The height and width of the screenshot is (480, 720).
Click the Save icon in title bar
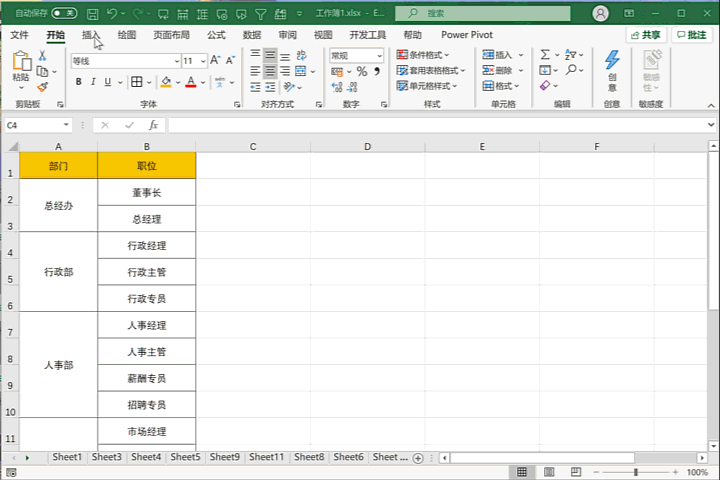click(x=92, y=14)
